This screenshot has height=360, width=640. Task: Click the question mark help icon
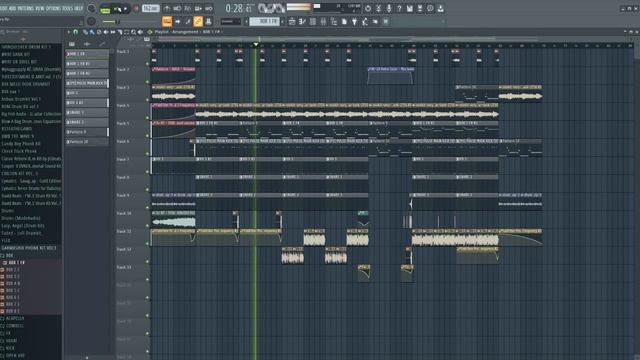[x=399, y=9]
